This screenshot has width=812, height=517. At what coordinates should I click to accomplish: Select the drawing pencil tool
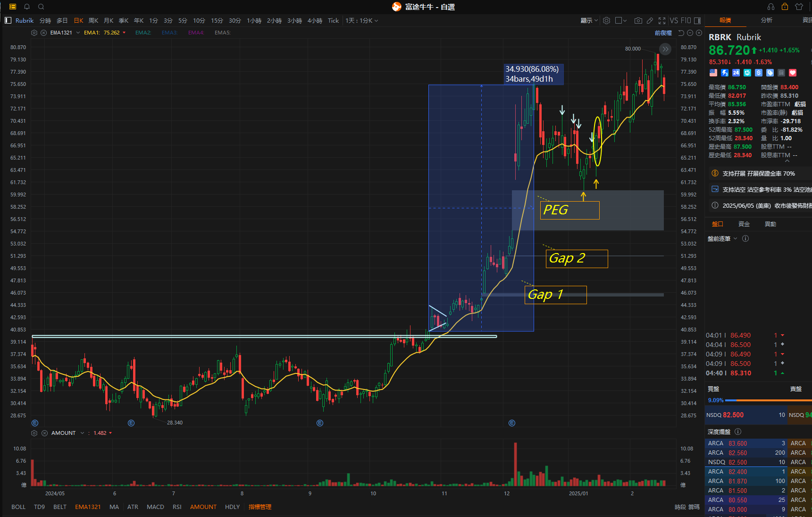(x=650, y=20)
